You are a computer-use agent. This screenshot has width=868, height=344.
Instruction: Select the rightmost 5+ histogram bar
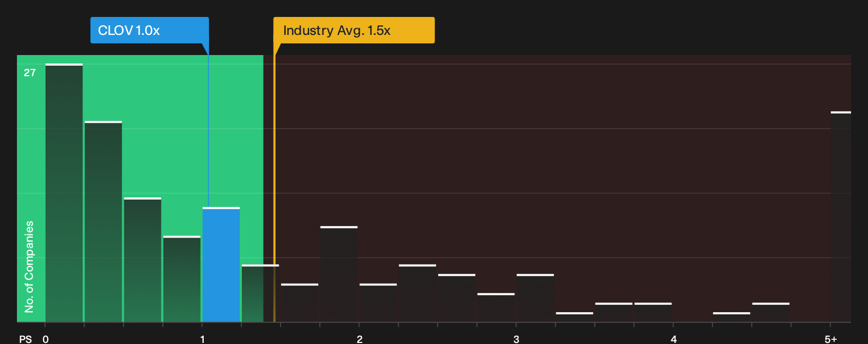pos(841,217)
